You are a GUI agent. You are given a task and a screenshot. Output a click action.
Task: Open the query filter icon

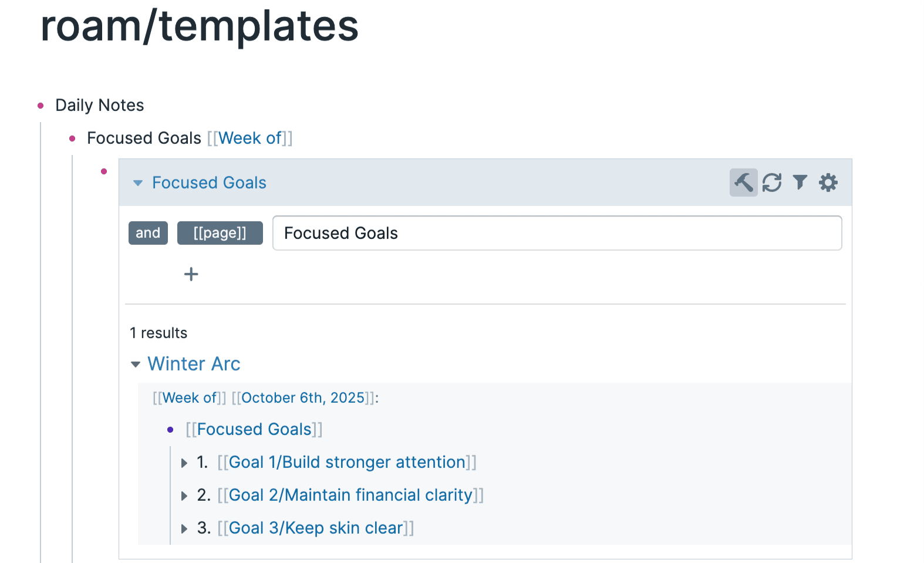(x=800, y=183)
